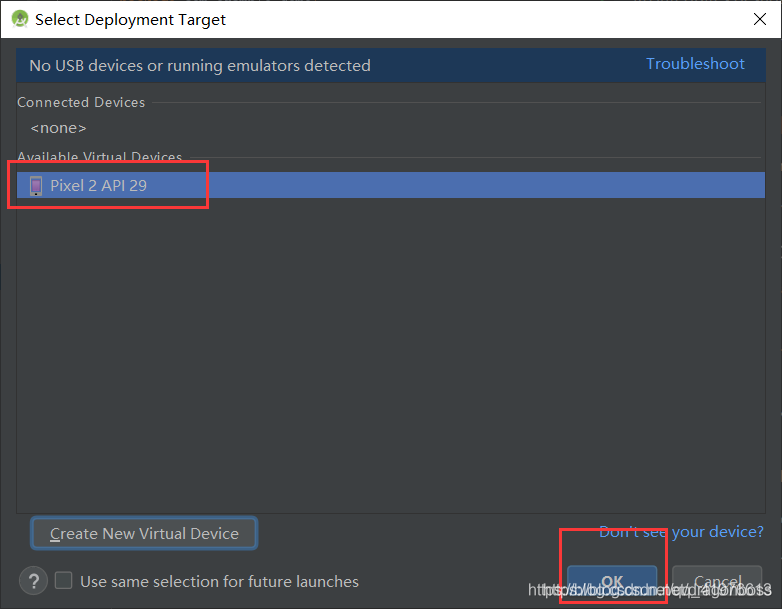Click Cancel to dismiss the dialog

click(717, 581)
